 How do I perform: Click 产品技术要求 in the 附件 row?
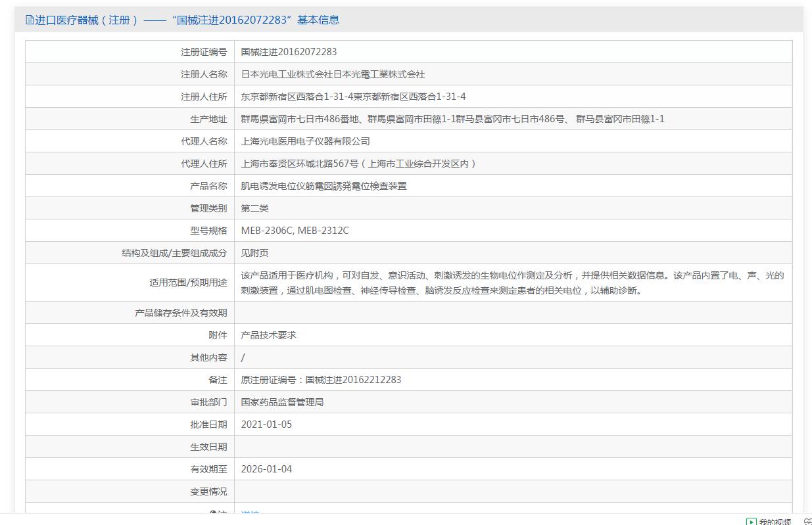pos(268,335)
